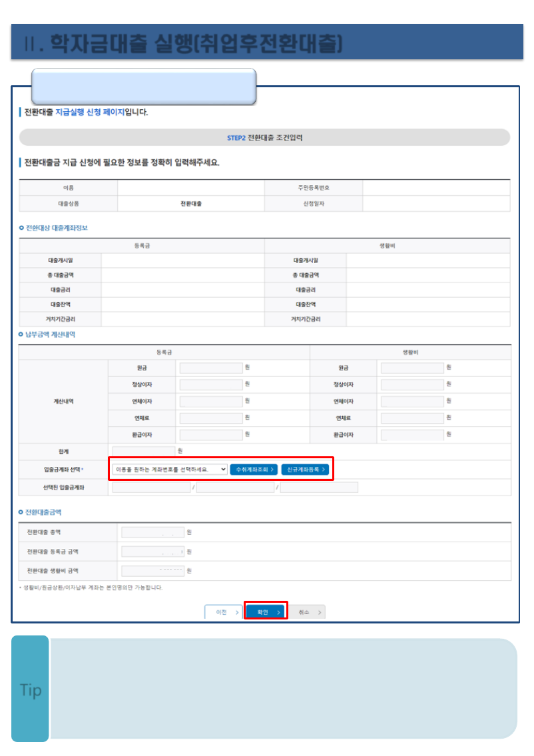Click the 생활비 환급이자 field
This screenshot has width=534, height=756.
tap(412, 435)
